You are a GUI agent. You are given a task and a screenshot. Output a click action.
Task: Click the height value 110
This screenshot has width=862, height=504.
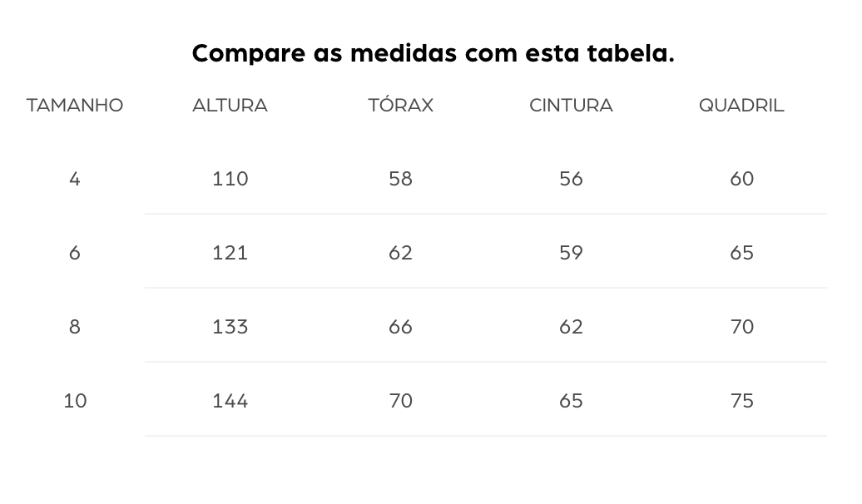[230, 179]
